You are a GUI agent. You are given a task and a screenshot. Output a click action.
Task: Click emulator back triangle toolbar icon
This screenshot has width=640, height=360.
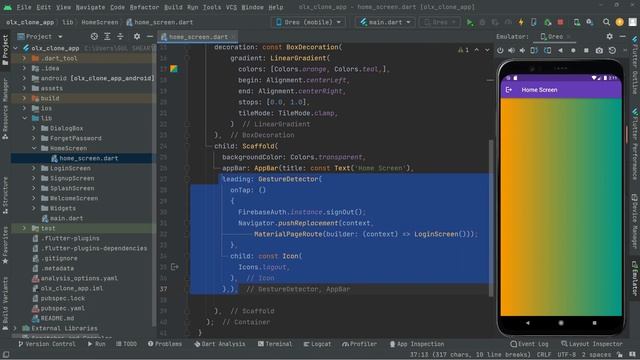[x=560, y=50]
